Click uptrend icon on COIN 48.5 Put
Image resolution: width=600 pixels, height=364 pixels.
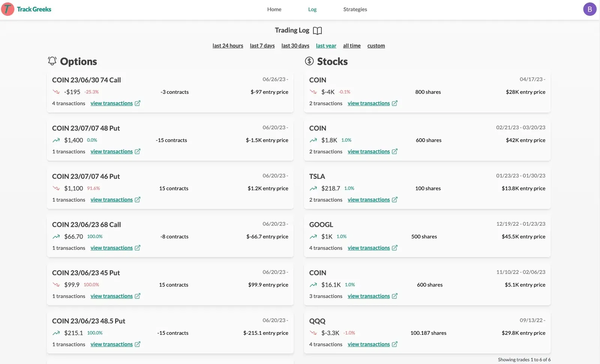56,333
